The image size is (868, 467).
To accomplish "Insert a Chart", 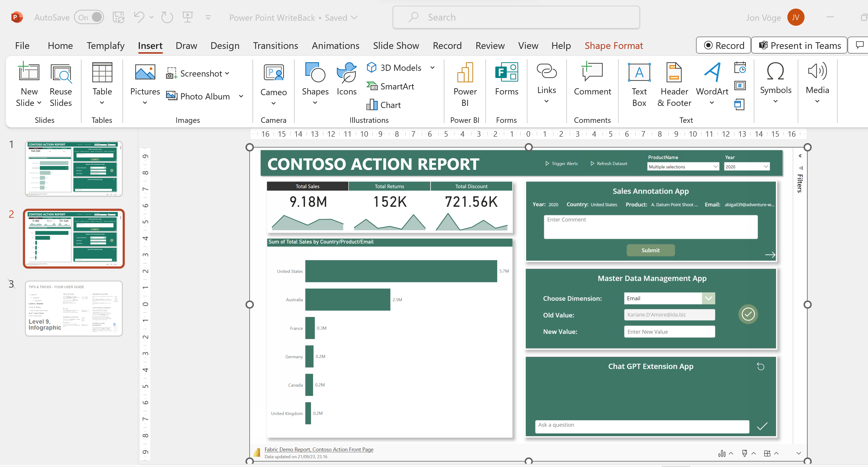I will point(384,105).
